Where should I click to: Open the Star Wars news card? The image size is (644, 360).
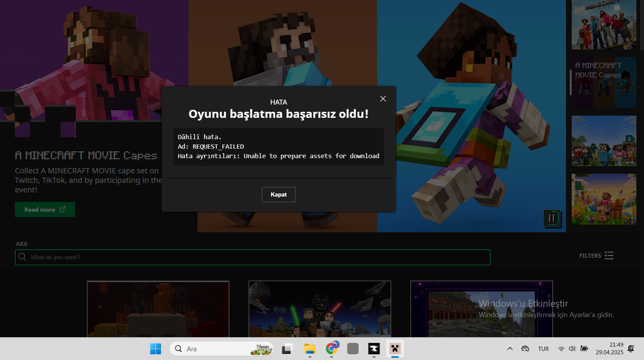[x=320, y=309]
